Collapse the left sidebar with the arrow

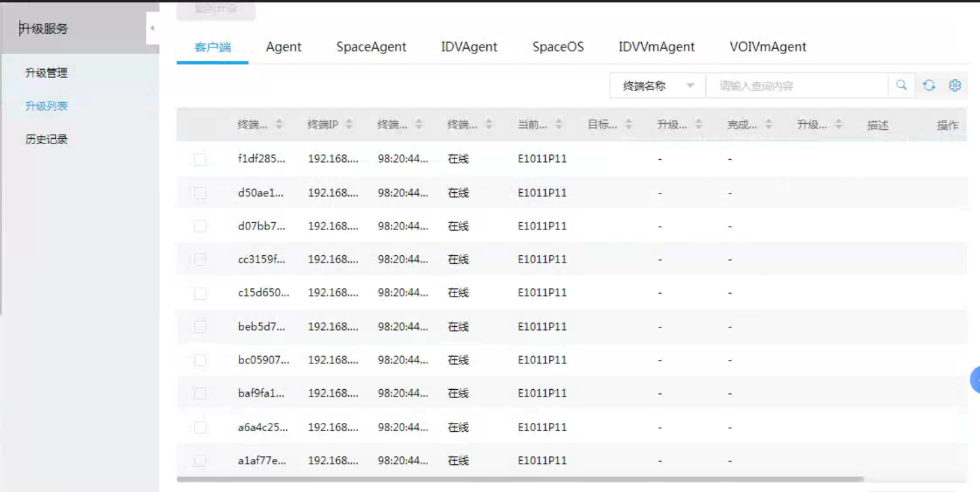tap(152, 28)
